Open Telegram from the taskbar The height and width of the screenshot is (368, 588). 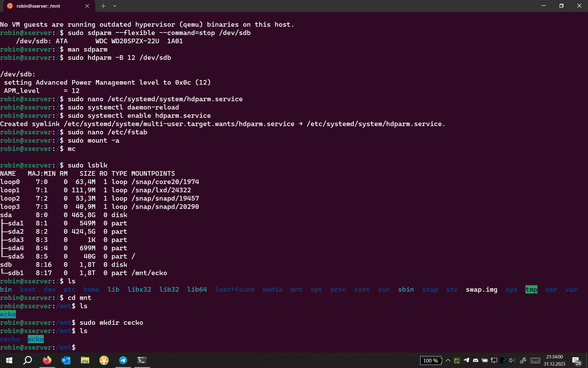pyautogui.click(x=123, y=360)
